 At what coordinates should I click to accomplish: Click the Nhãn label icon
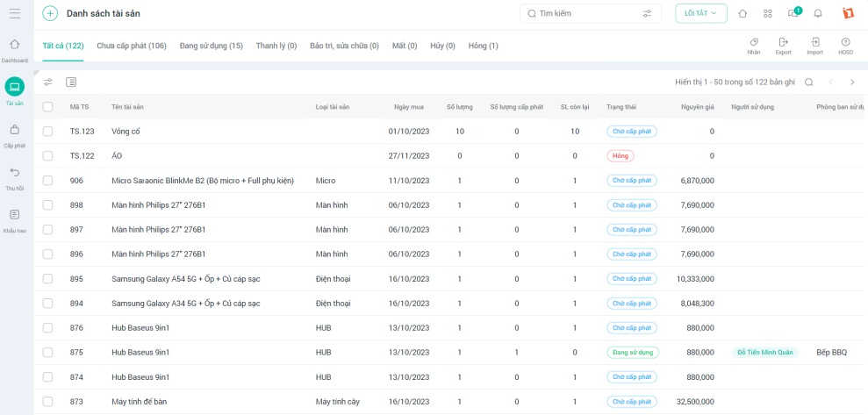pyautogui.click(x=754, y=42)
